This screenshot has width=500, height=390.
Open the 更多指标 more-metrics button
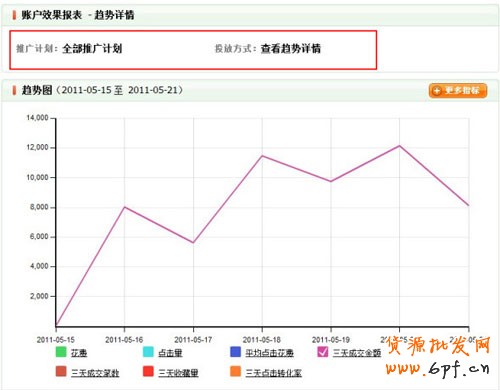(x=458, y=91)
